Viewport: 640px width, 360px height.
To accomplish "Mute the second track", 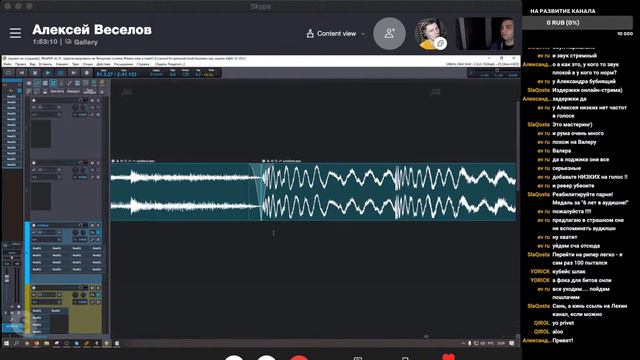I will click(93, 163).
